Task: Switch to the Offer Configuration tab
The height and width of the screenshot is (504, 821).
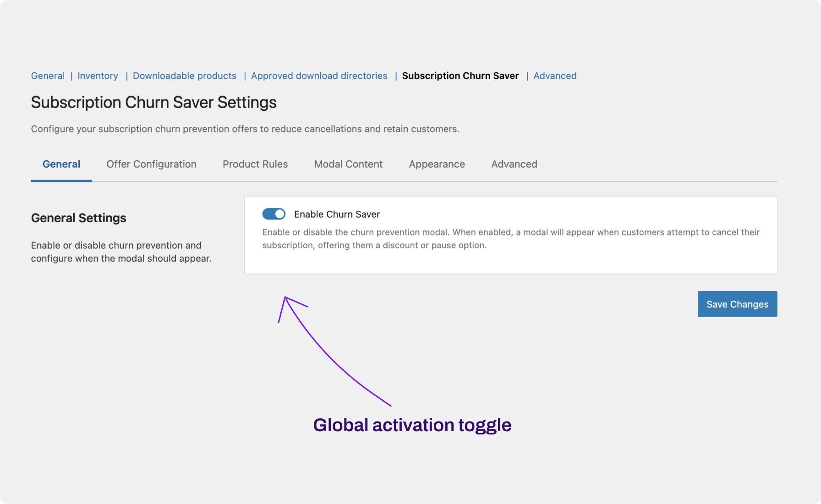Action: [x=151, y=164]
